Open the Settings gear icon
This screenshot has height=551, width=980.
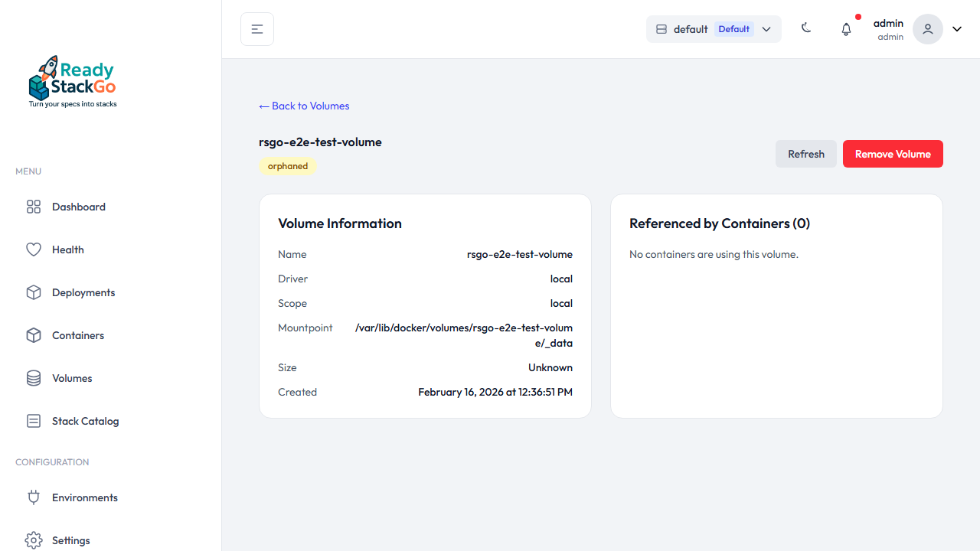click(33, 540)
